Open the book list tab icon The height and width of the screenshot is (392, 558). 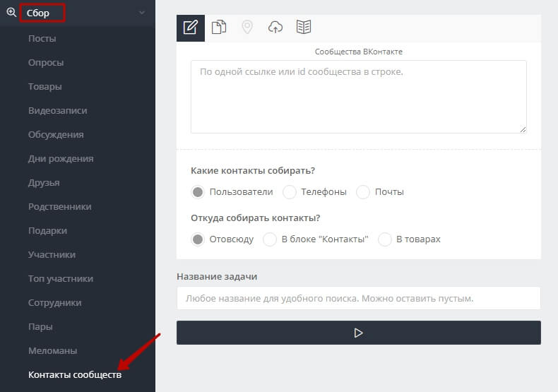coord(304,27)
